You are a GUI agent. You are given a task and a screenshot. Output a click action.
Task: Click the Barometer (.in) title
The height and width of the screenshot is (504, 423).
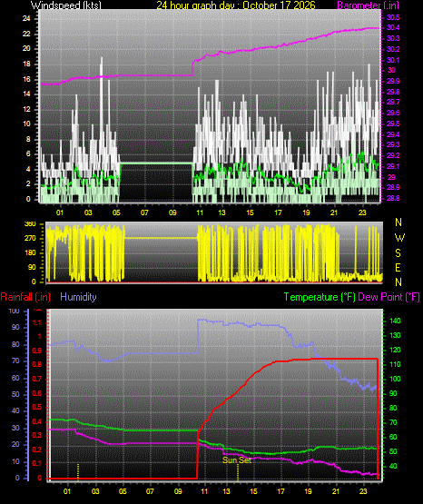(369, 5)
